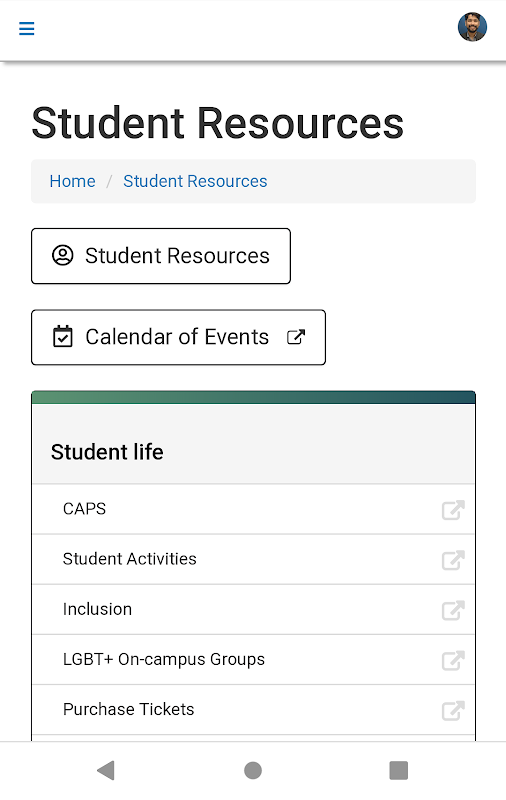Go to Home breadcrumb link
This screenshot has width=506, height=800.
click(72, 181)
